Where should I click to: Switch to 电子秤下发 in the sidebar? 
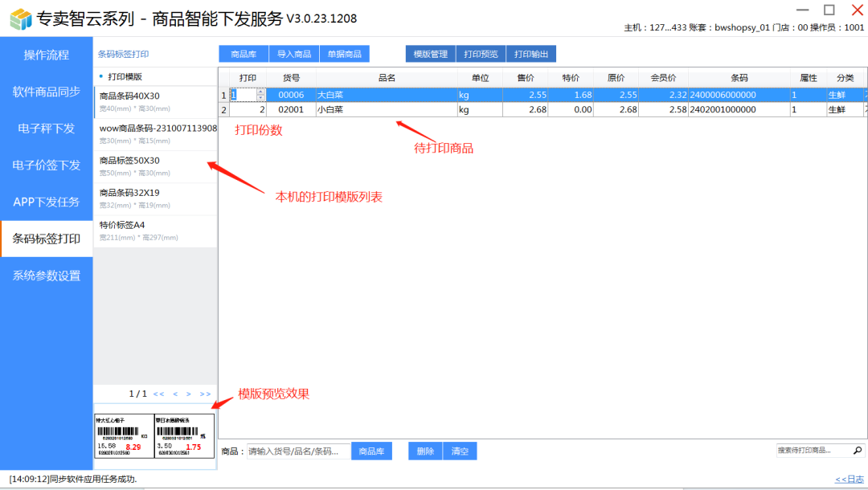(x=47, y=129)
